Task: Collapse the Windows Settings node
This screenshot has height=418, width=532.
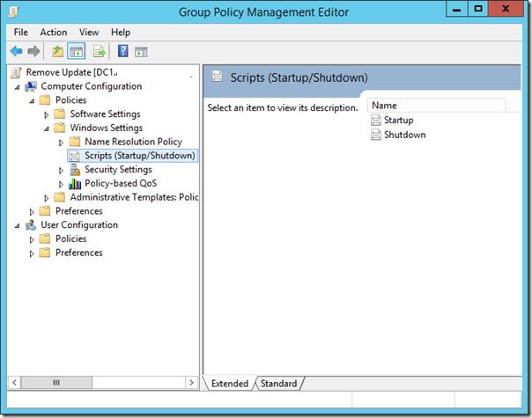Action: (47, 128)
